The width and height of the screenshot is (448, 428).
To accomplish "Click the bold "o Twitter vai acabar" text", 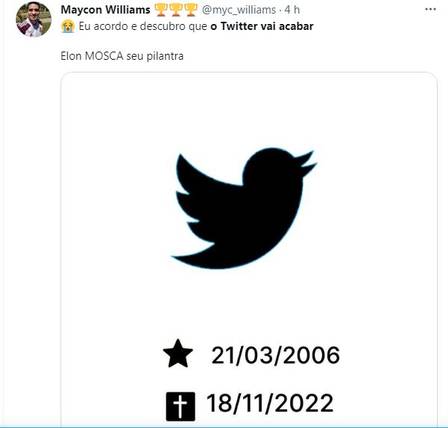I will (262, 26).
